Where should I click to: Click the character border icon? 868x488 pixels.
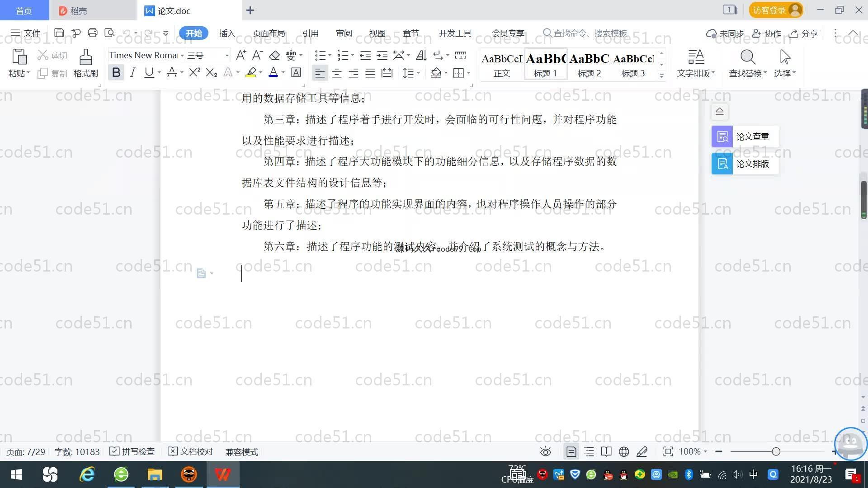(x=296, y=73)
